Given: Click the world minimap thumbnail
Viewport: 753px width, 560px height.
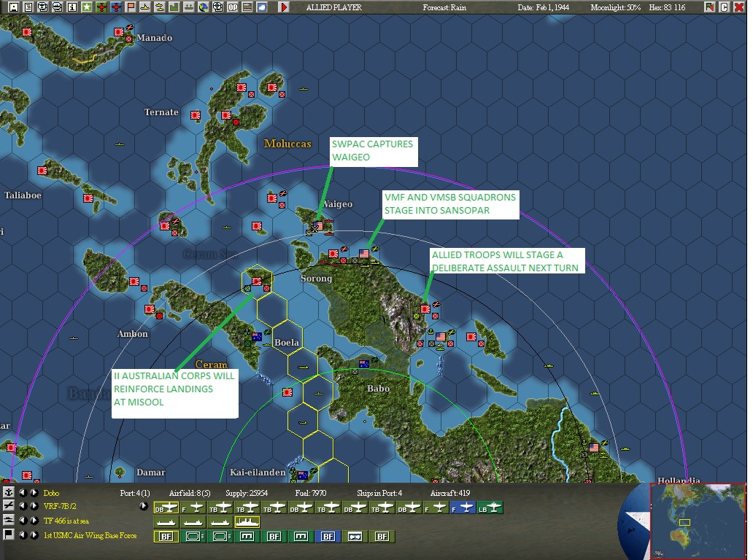Looking at the screenshot, I should [x=698, y=521].
